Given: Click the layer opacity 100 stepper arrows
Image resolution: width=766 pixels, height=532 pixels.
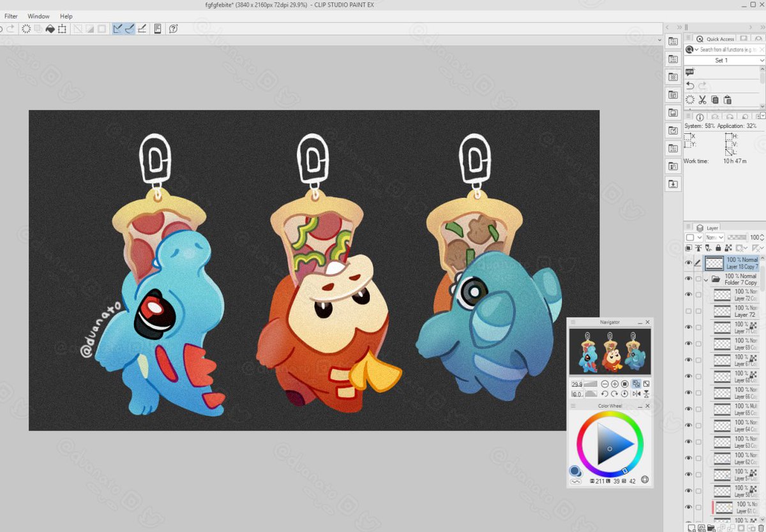Looking at the screenshot, I should [763, 237].
